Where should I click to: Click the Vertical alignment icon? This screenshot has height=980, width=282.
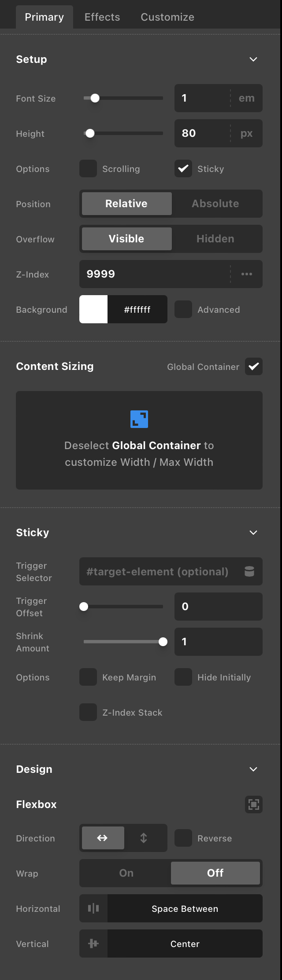(93, 943)
